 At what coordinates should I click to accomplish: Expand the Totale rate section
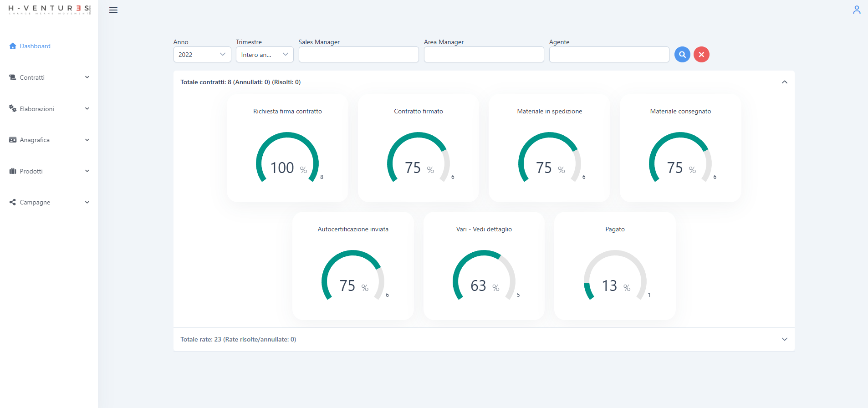click(x=784, y=339)
